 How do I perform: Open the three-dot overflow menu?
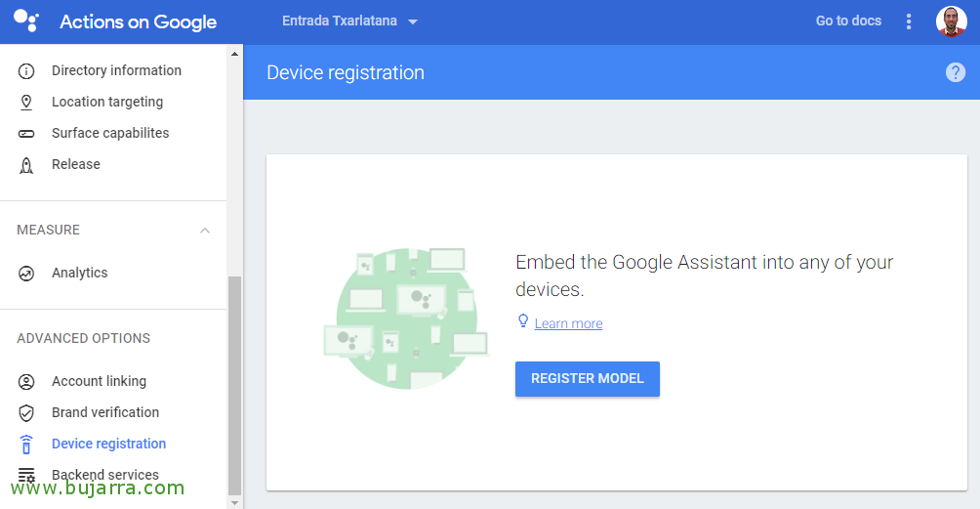point(909,21)
